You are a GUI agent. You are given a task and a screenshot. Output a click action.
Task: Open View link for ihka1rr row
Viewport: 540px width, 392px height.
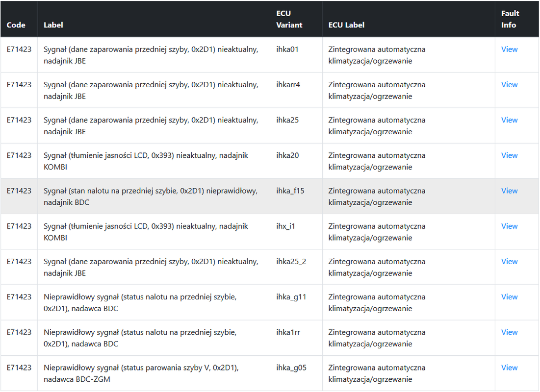[509, 332]
